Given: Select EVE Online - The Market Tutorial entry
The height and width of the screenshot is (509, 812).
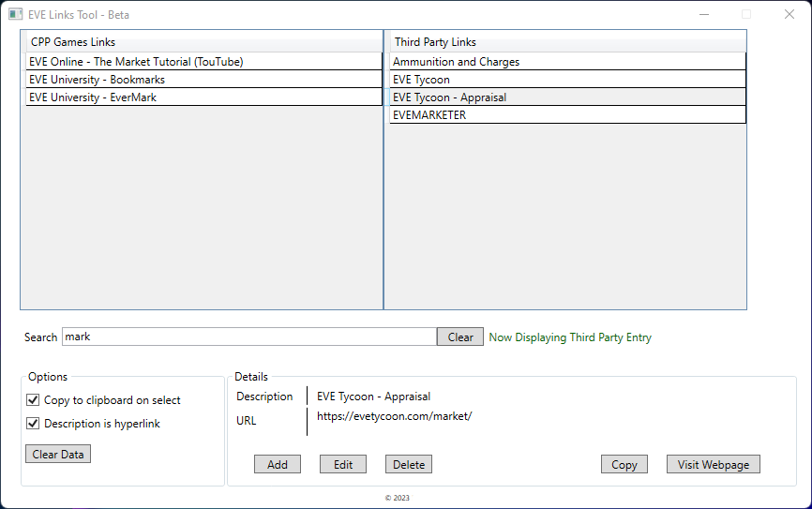Looking at the screenshot, I should 204,62.
